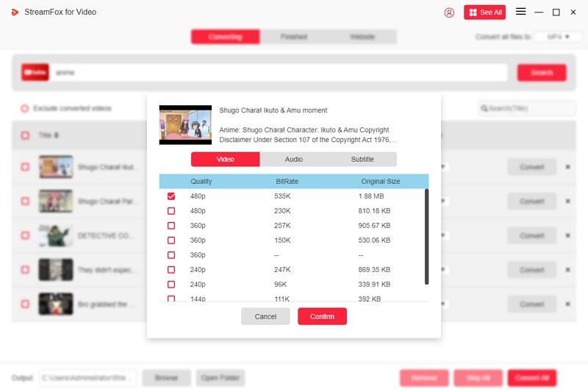The image size is (588, 392).
Task: Open the Converting tab
Action: coord(226,37)
